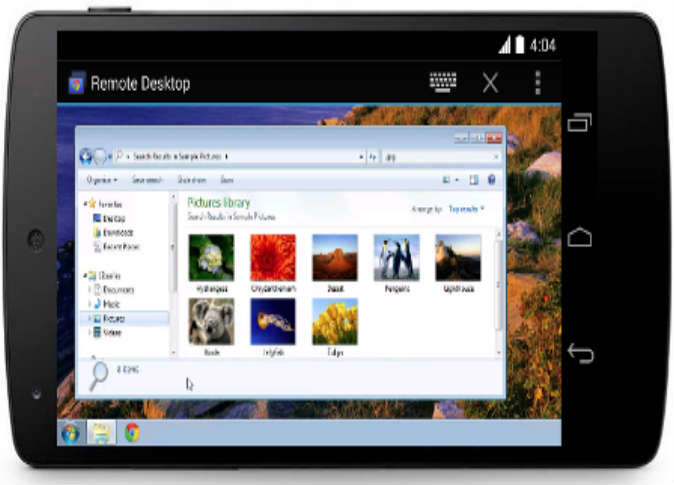674x485 pixels.
Task: Select the Penguins picture thumbnail
Action: pos(396,258)
